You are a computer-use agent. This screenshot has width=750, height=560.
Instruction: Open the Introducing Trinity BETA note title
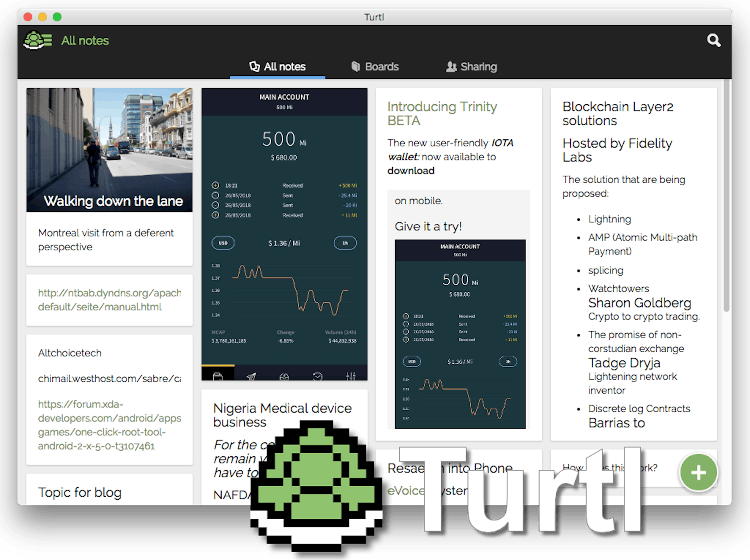(x=442, y=113)
